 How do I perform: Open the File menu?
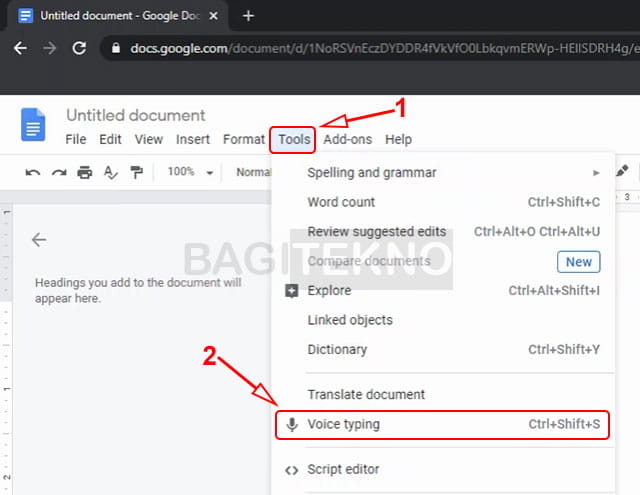76,140
